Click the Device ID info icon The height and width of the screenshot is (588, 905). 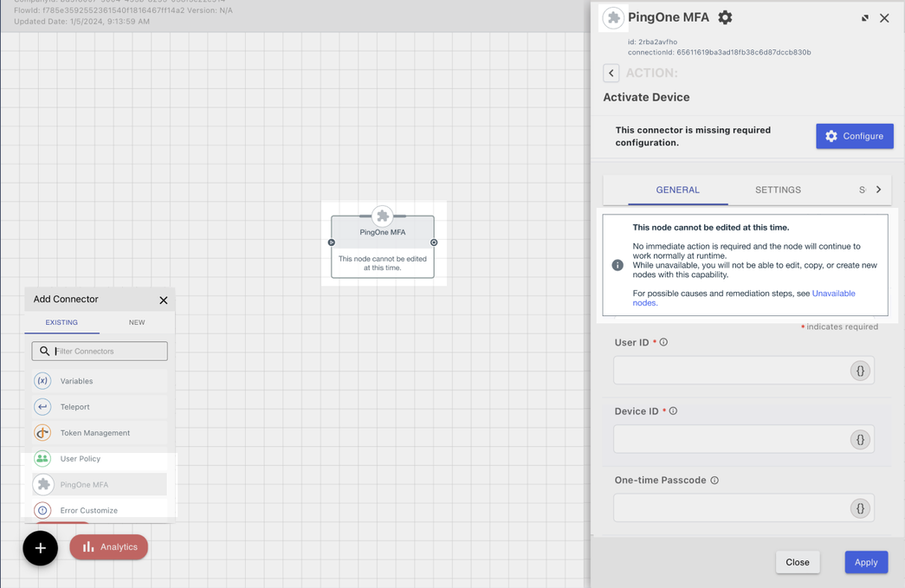pyautogui.click(x=673, y=410)
